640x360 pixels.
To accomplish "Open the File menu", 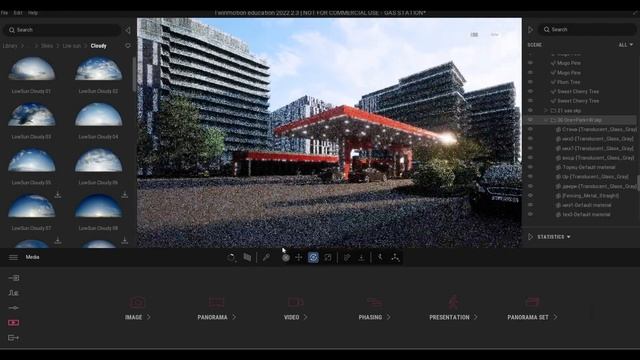I will coord(4,13).
